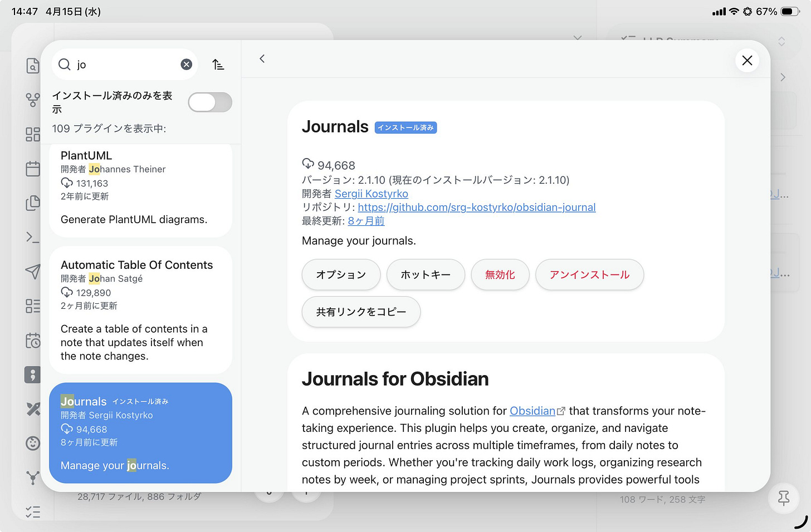Image resolution: width=811 pixels, height=532 pixels.
Task: Open the dashboard grid icon in sidebar
Action: [x=33, y=134]
